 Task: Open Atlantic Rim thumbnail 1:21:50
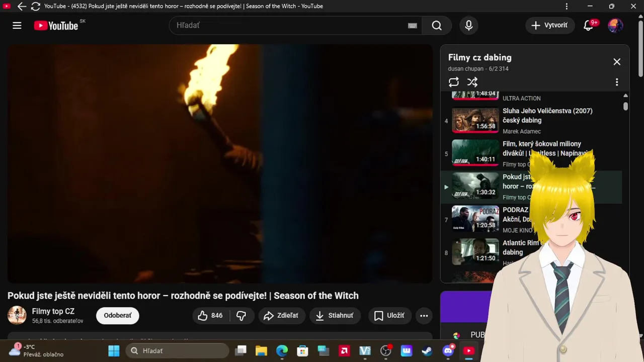click(x=475, y=252)
